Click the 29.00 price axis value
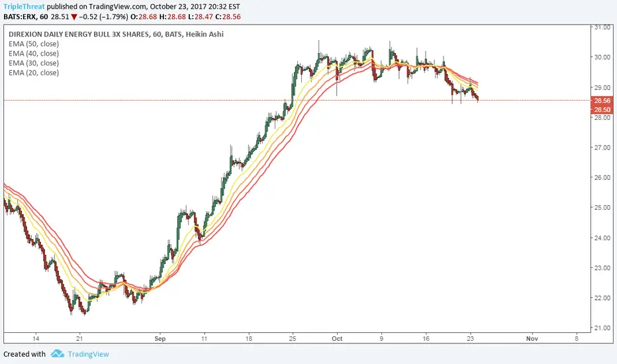The height and width of the screenshot is (364, 617). [602, 87]
